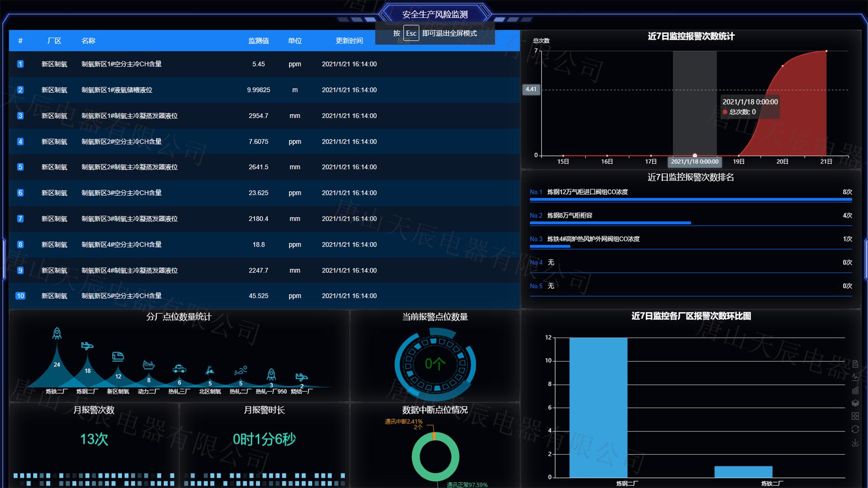The image size is (868, 488).
Task: Sort by 监测值 column header
Action: click(x=258, y=41)
